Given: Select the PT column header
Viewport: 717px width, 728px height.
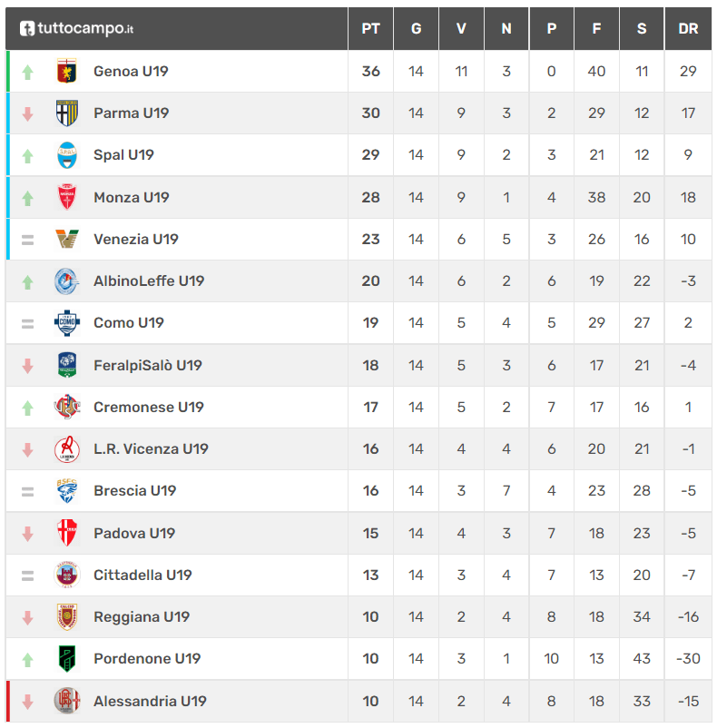Looking at the screenshot, I should [370, 29].
